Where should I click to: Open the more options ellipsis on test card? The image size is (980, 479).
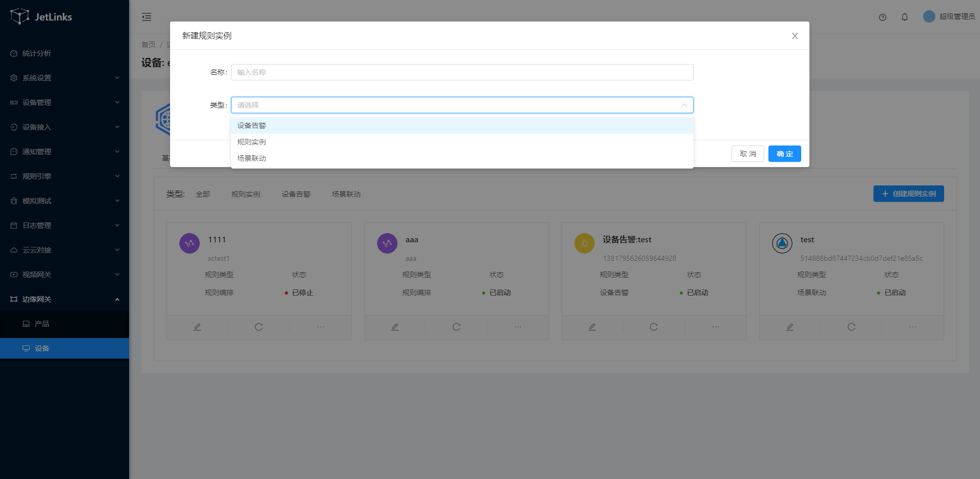click(912, 327)
